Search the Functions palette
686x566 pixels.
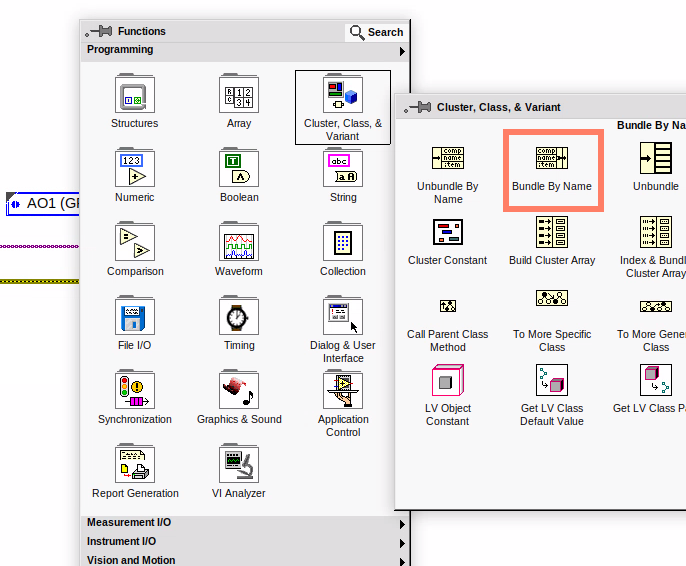pos(376,32)
